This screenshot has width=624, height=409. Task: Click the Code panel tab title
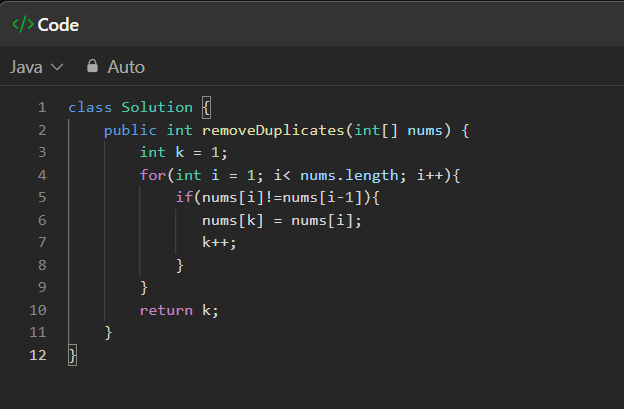pyautogui.click(x=58, y=25)
